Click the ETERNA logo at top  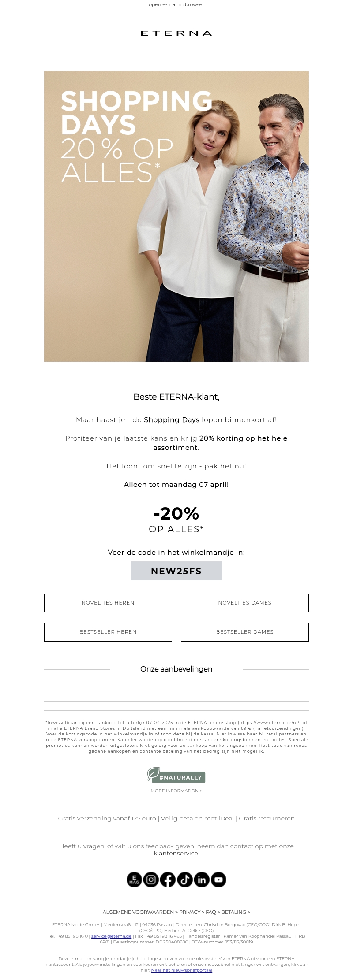tap(176, 33)
